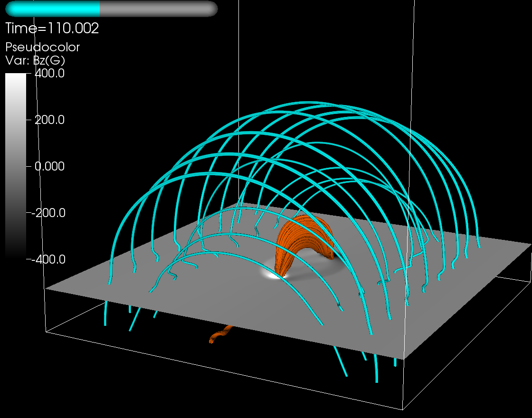Click the gray unfilled part of the progress bar
Viewport: 532px width, 418px height.
[x=158, y=9]
